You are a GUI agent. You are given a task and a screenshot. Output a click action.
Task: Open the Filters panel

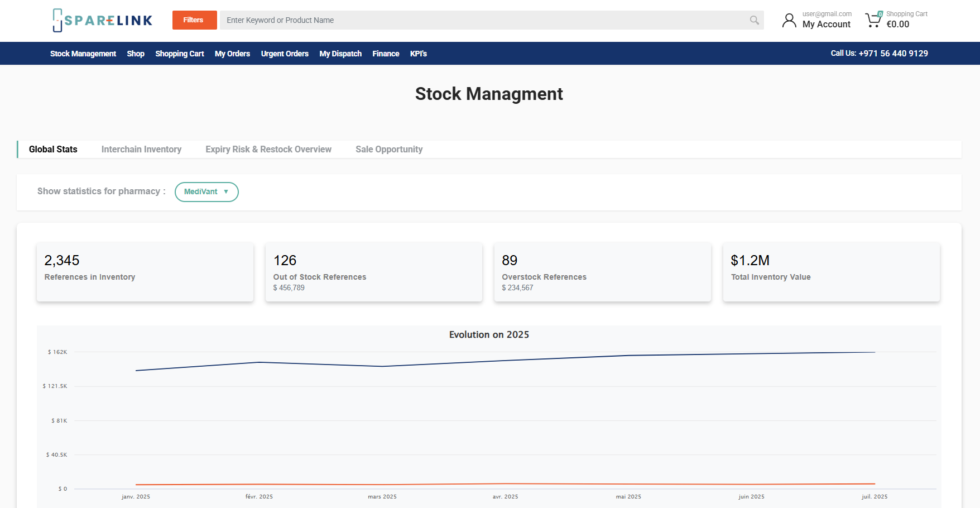(x=194, y=20)
